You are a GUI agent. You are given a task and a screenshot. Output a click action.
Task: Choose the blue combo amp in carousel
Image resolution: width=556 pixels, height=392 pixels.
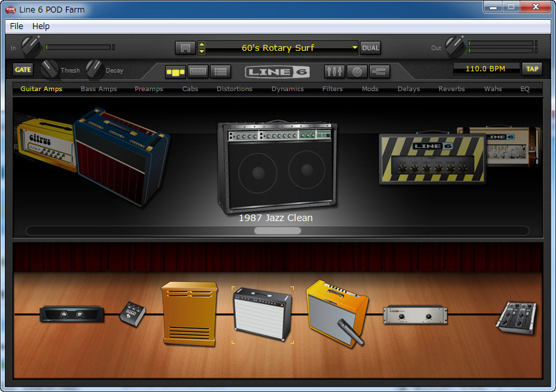[122, 156]
